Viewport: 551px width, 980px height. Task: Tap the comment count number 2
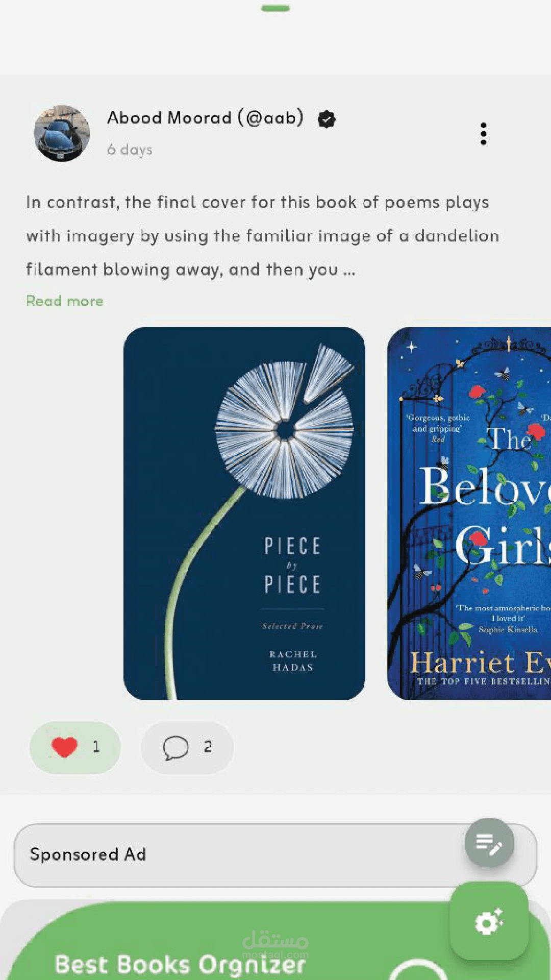click(208, 747)
